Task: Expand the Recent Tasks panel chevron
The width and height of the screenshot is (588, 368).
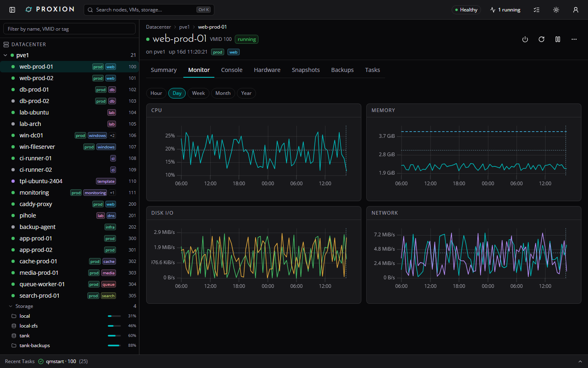Action: pyautogui.click(x=580, y=361)
